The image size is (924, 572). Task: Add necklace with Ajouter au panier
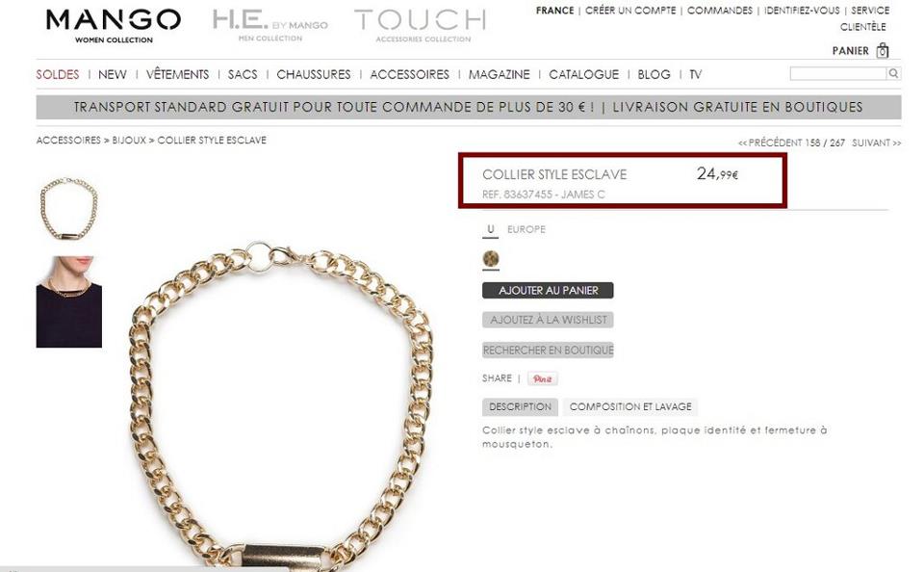coord(548,290)
